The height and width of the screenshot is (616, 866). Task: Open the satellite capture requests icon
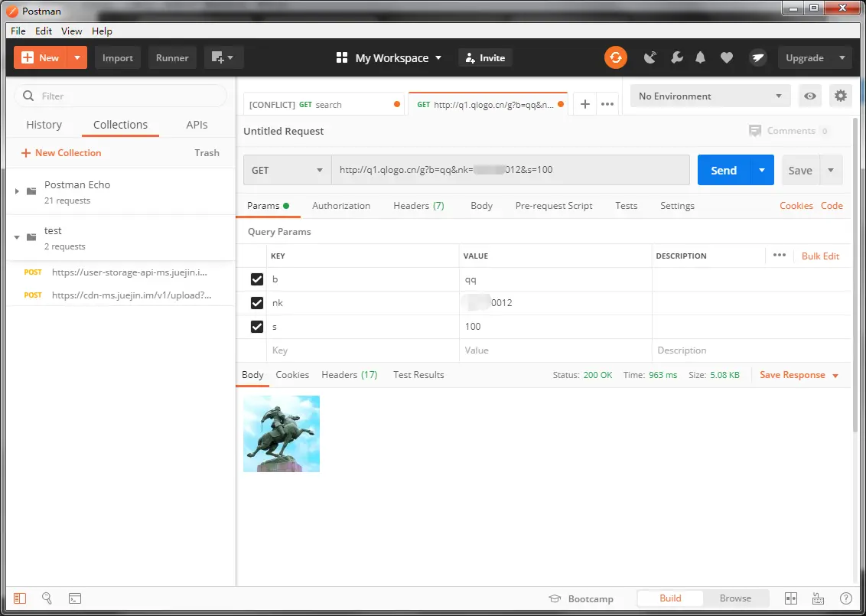click(x=650, y=57)
